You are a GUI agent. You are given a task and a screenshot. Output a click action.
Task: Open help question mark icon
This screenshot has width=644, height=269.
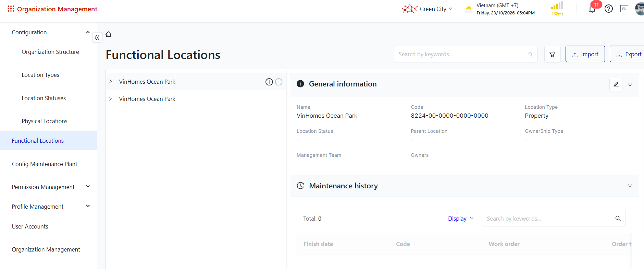click(609, 9)
